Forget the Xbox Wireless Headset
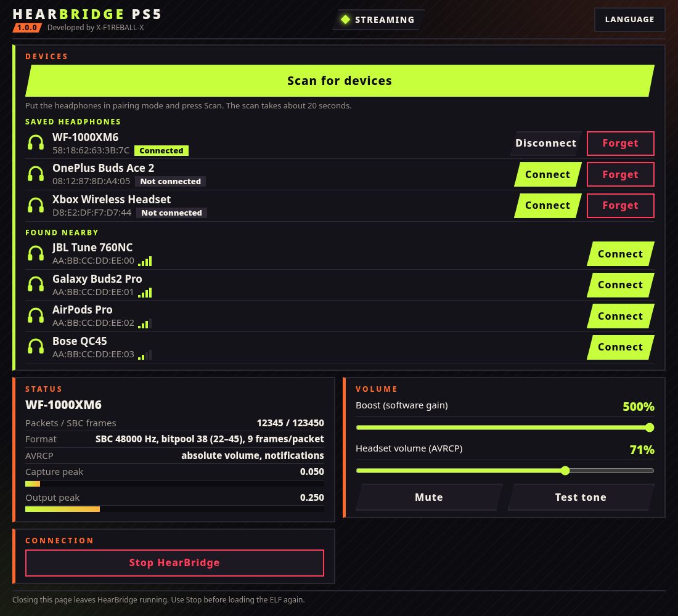 click(x=621, y=205)
